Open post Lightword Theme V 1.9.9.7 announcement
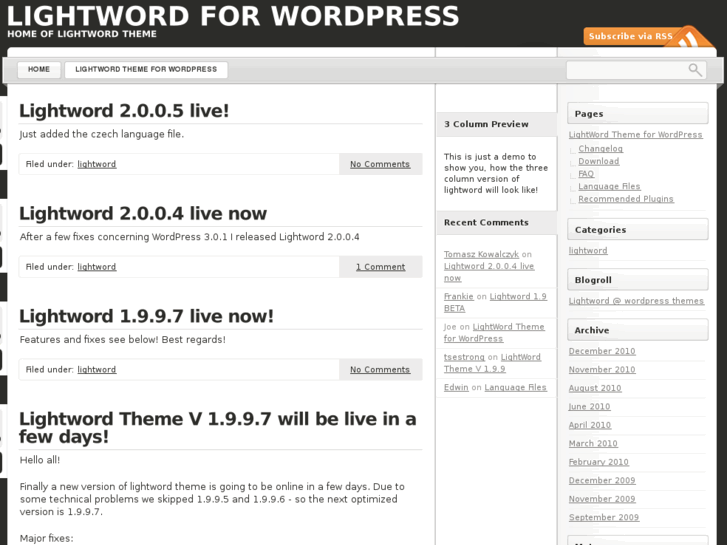Viewport: 727px width, 545px height. point(217,428)
